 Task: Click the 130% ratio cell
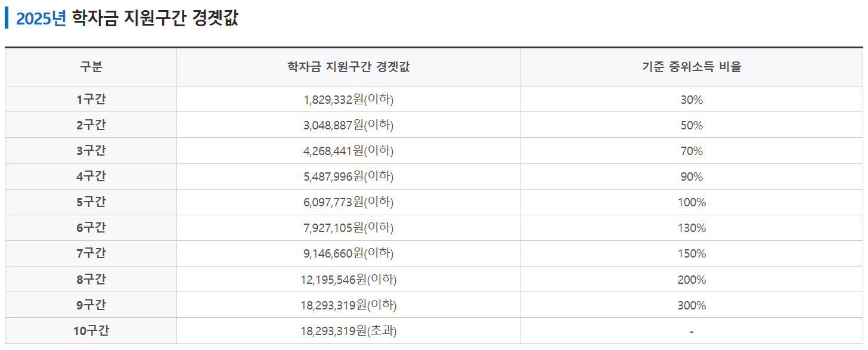coord(692,228)
